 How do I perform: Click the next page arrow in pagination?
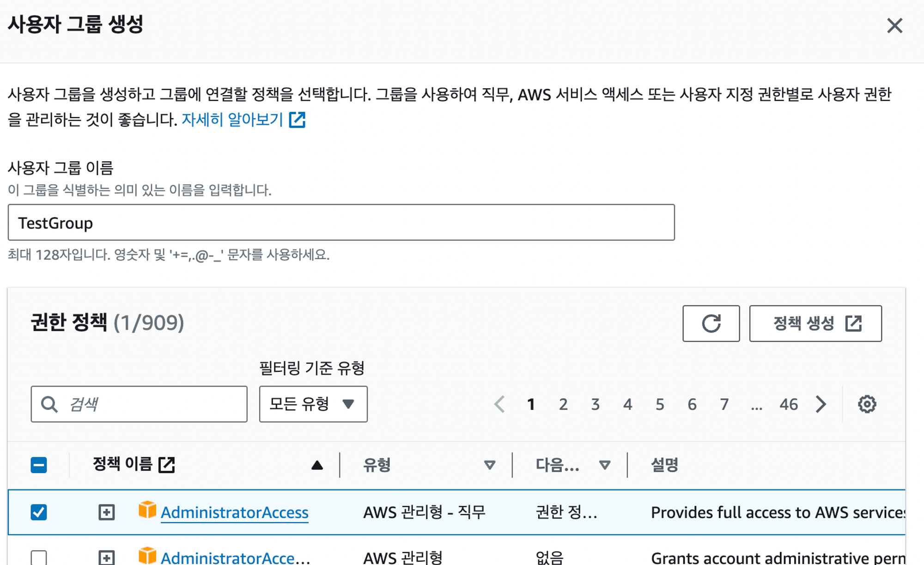(x=821, y=404)
